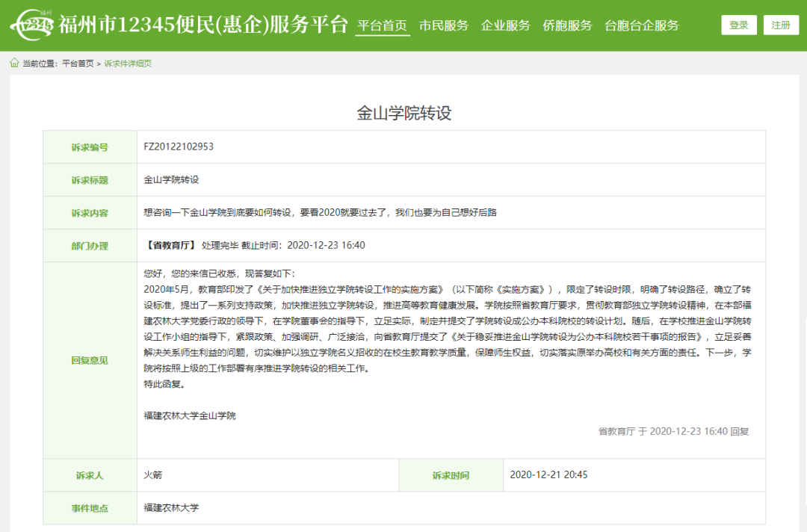
Task: Click the 诉求标题 field label
Action: [90, 179]
